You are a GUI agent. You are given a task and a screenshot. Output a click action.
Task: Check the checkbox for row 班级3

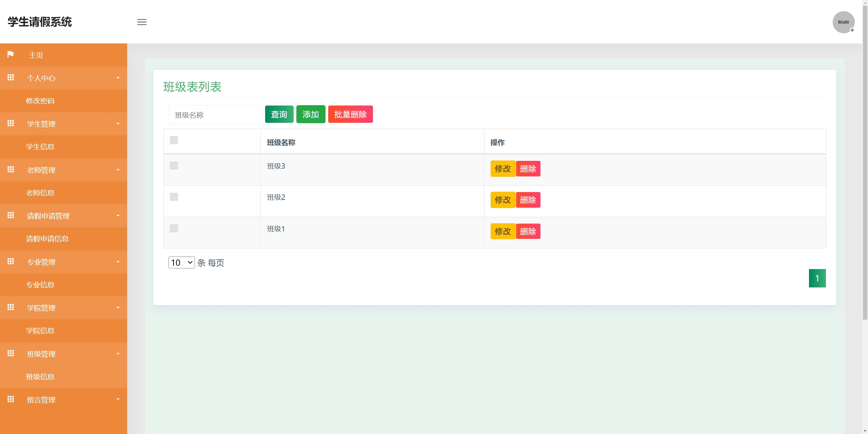pyautogui.click(x=174, y=166)
